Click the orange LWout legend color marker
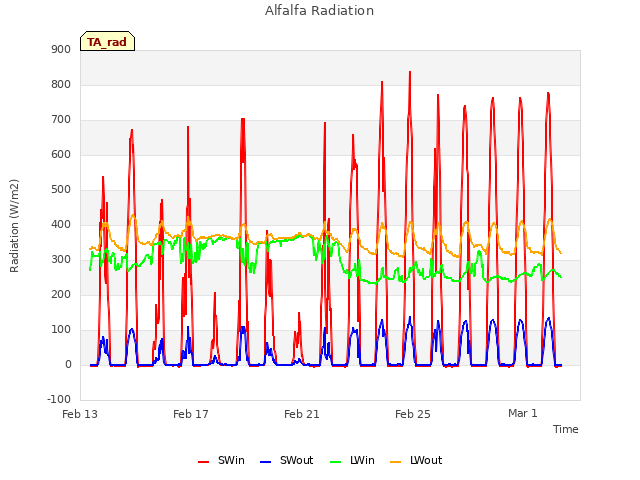This screenshot has width=640, height=480. click(396, 462)
